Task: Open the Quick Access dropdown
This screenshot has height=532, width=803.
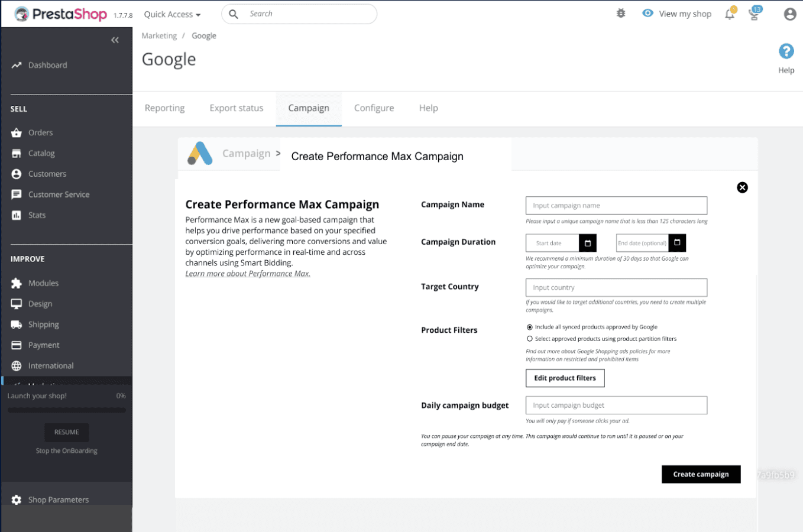Action: click(172, 14)
